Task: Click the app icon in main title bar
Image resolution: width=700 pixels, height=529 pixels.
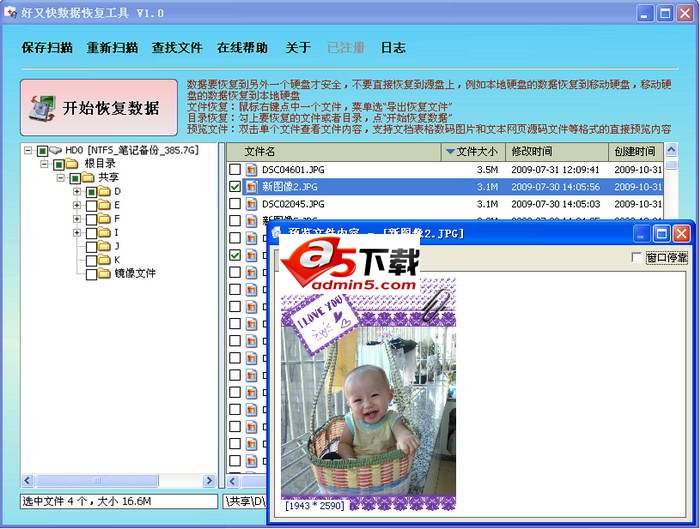Action: pos(11,12)
